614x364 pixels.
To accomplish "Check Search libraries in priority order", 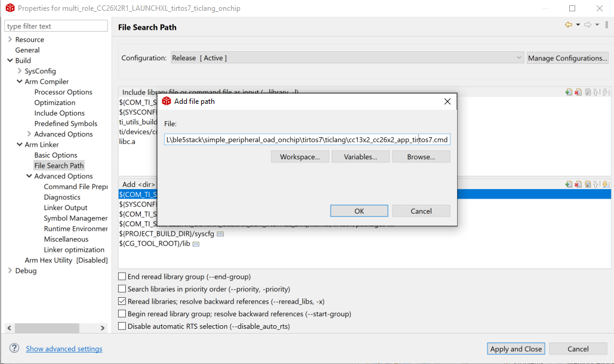I will click(x=122, y=289).
